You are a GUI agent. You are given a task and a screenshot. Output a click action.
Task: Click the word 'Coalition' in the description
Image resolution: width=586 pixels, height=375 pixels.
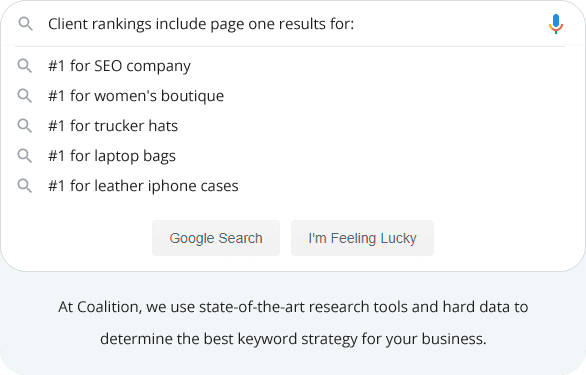tap(108, 307)
